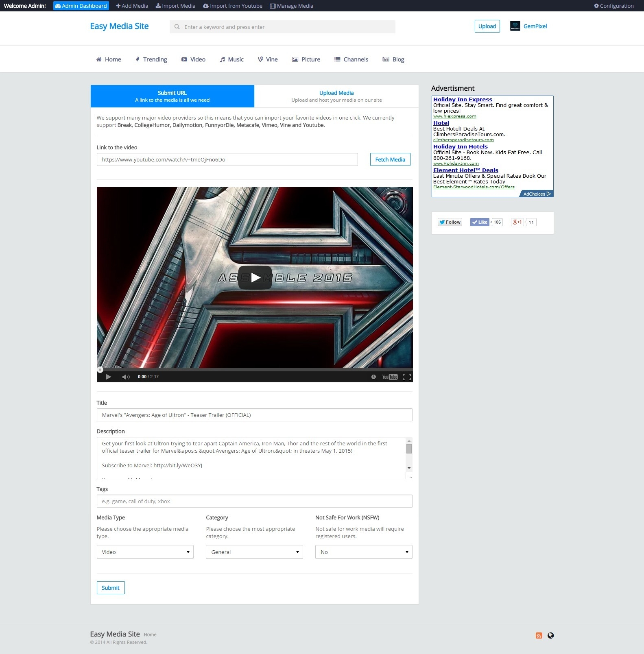Open the Admin Dashboard link

81,6
